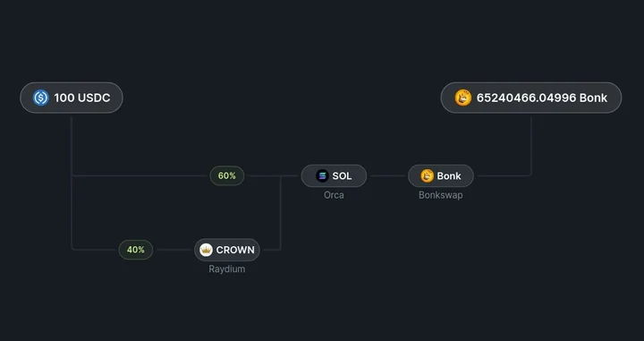Image resolution: width=644 pixels, height=341 pixels.
Task: Select the crown icon in CROWN node
Action: (x=206, y=250)
